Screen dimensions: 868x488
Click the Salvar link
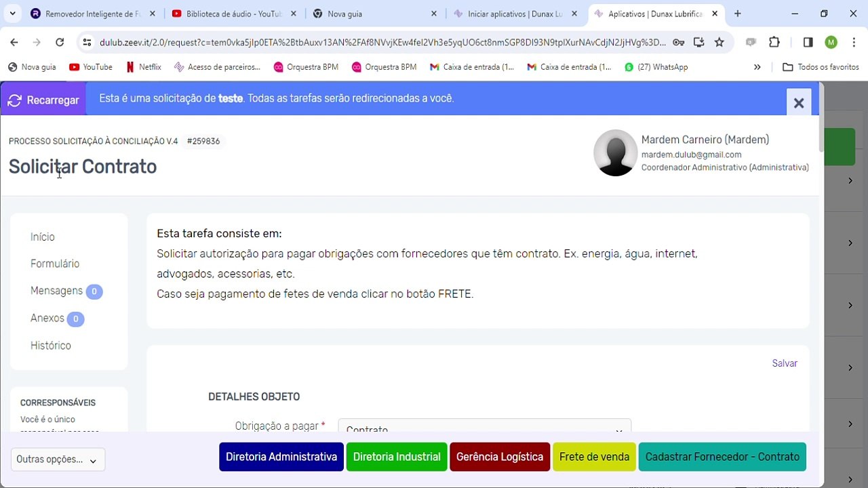tap(785, 363)
